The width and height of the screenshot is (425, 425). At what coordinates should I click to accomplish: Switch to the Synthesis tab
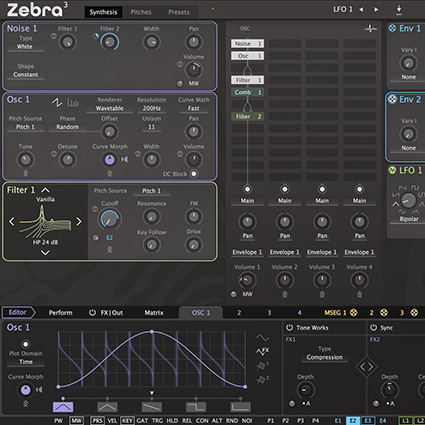103,12
